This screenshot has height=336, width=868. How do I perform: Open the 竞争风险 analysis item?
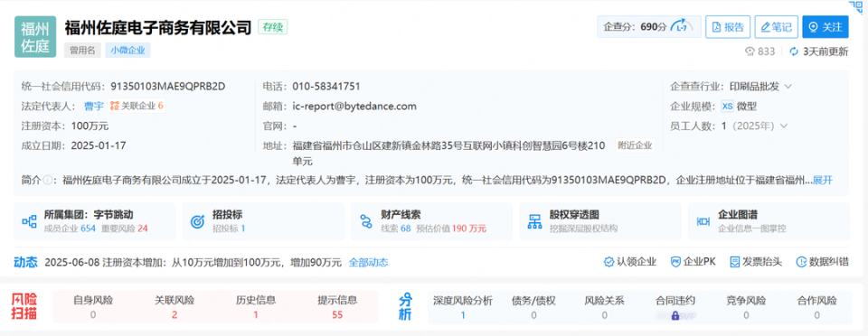[x=746, y=307]
